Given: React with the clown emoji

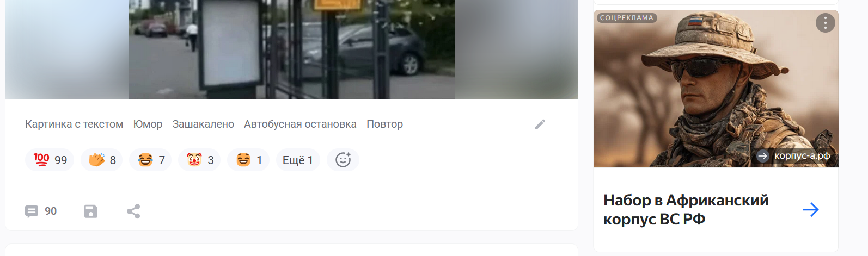Looking at the screenshot, I should [199, 160].
